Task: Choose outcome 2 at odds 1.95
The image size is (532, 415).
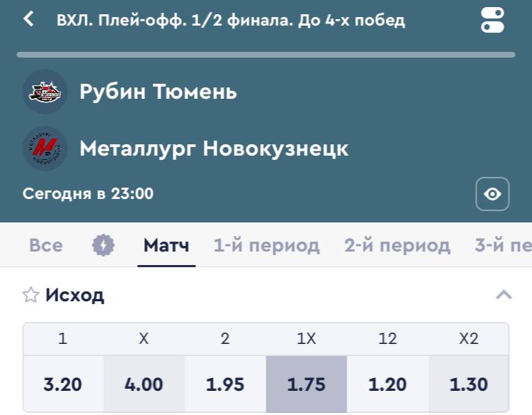Action: (225, 384)
